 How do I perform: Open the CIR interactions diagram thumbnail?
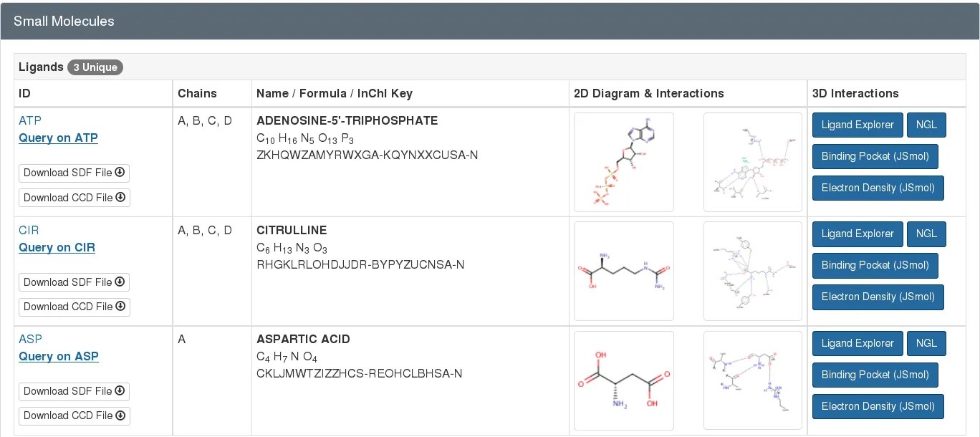pos(753,271)
